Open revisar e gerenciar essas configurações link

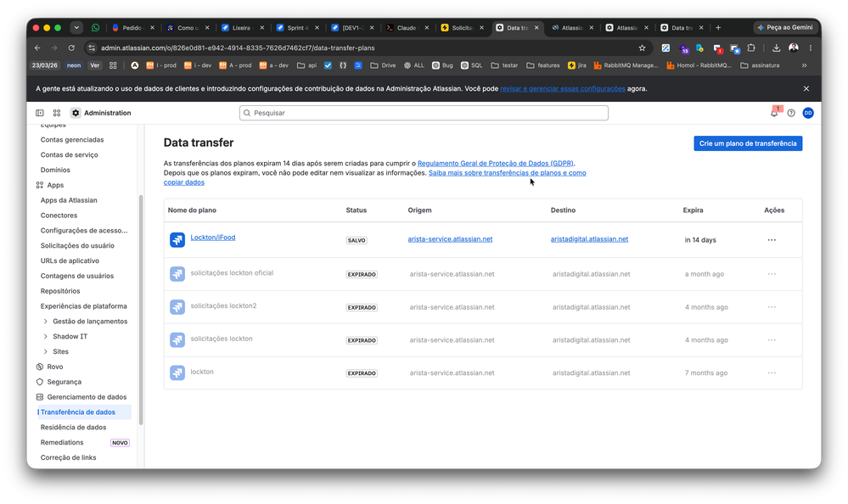[563, 89]
